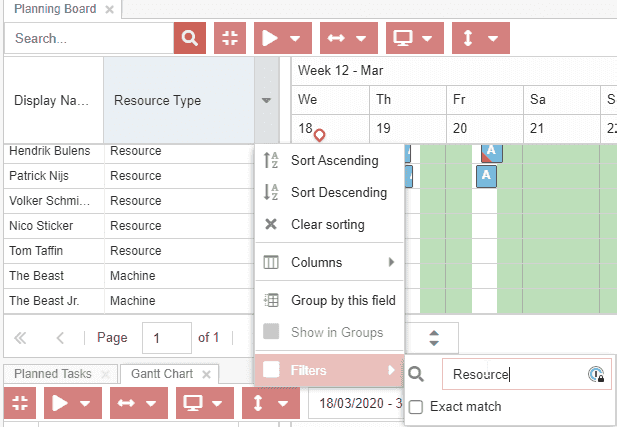
Task: Click the current-time marker under 18
Action: pyautogui.click(x=320, y=135)
